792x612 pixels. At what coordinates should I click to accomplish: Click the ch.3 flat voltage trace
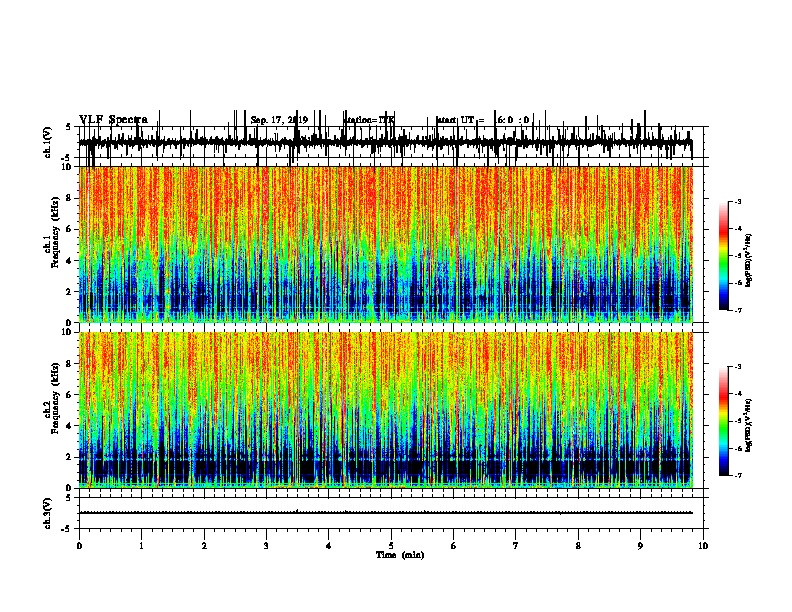click(x=386, y=513)
